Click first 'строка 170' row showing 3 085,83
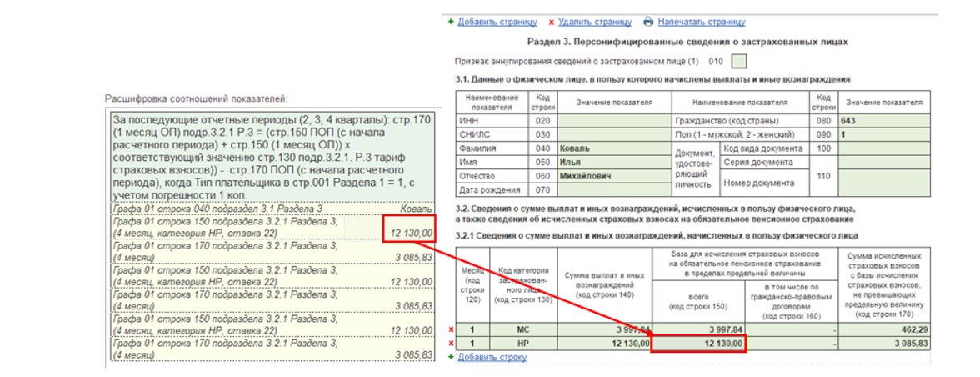 (272, 251)
